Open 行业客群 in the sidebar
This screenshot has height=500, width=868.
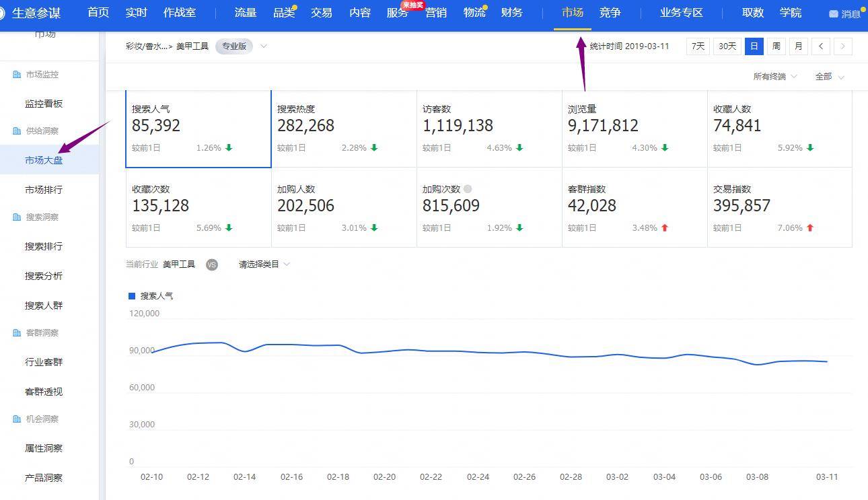(x=44, y=362)
